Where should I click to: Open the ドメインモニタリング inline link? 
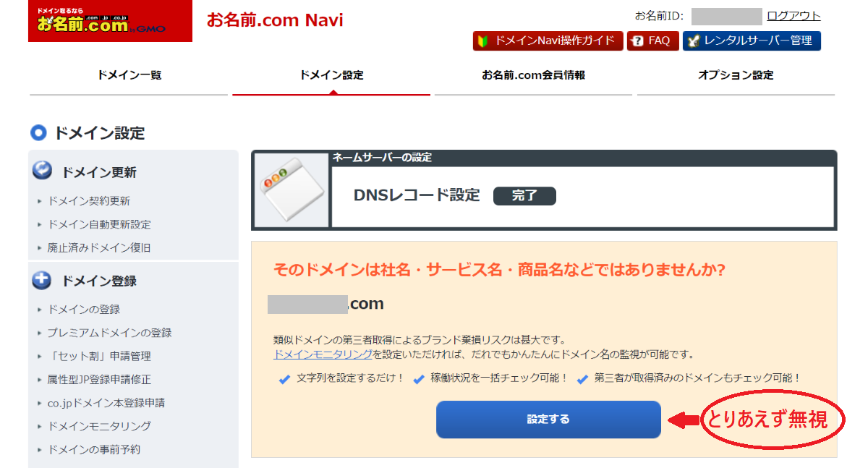click(323, 354)
